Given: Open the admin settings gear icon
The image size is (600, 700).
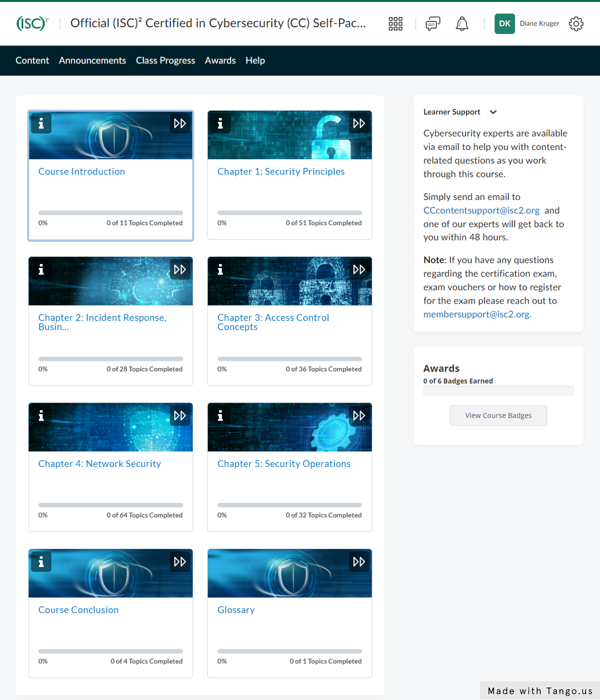Looking at the screenshot, I should click(x=576, y=23).
